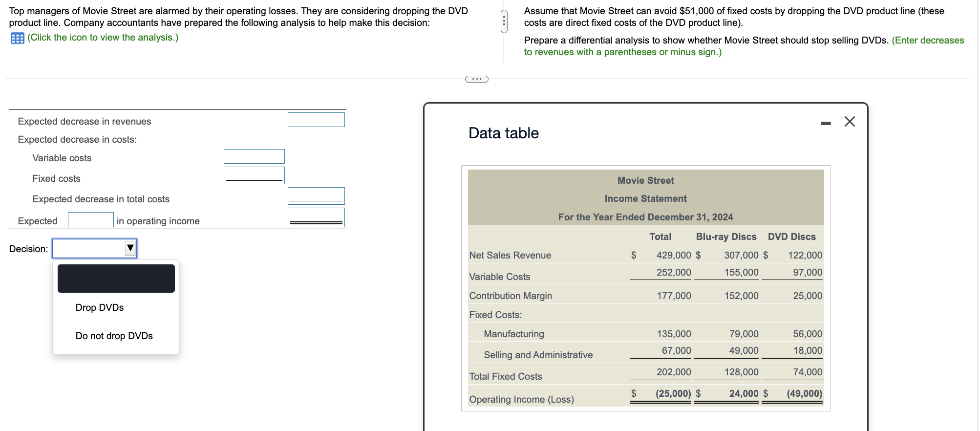Minimize the Data table popup

(826, 123)
